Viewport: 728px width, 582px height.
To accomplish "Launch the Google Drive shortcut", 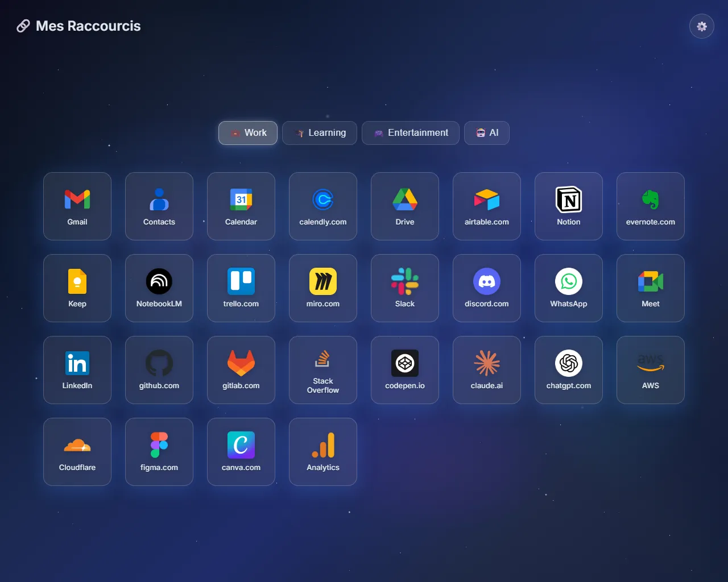I will 405,206.
